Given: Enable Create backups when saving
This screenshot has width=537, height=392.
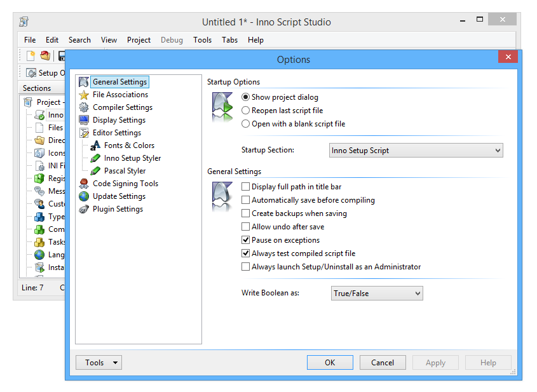Looking at the screenshot, I should [245, 213].
